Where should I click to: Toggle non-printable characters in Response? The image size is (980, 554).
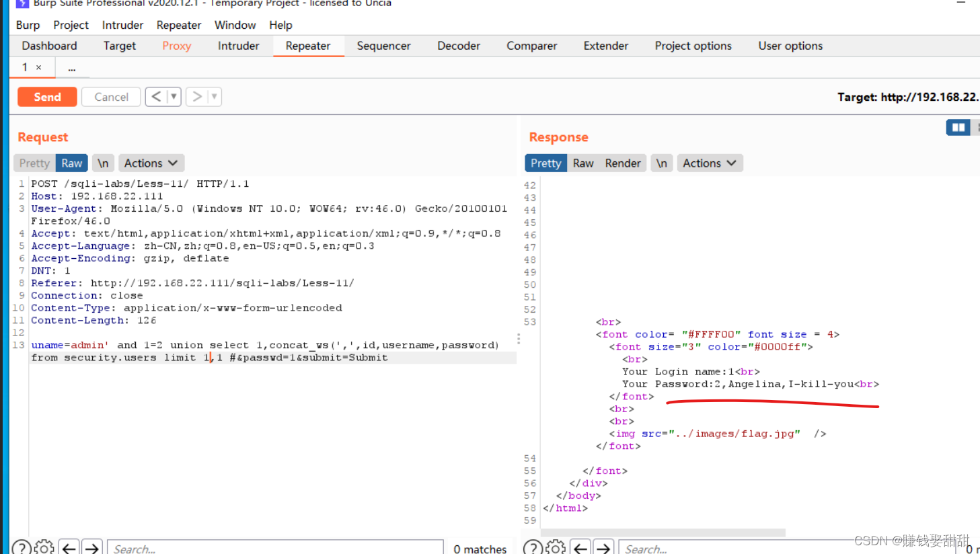(662, 163)
